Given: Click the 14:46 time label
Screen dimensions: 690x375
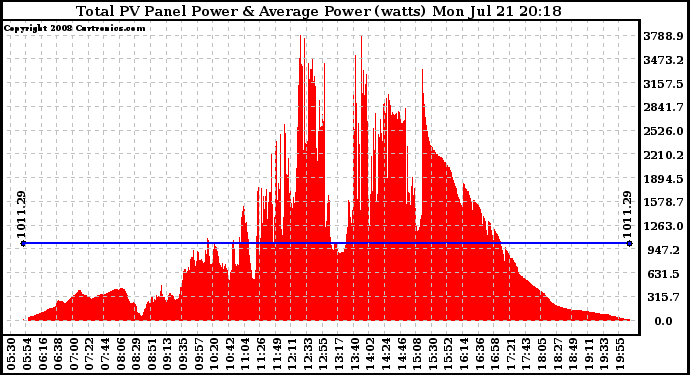Looking at the screenshot, I should click(401, 354).
